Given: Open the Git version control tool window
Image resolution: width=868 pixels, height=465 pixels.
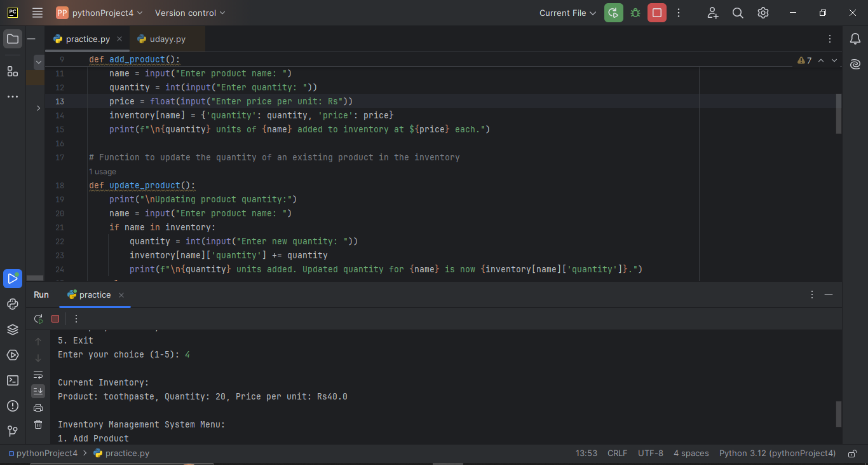Looking at the screenshot, I should (13, 431).
